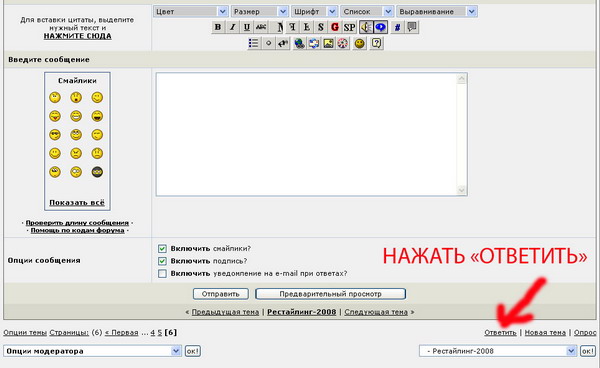
Task: Click the smiley face toolbar icon
Action: click(360, 43)
